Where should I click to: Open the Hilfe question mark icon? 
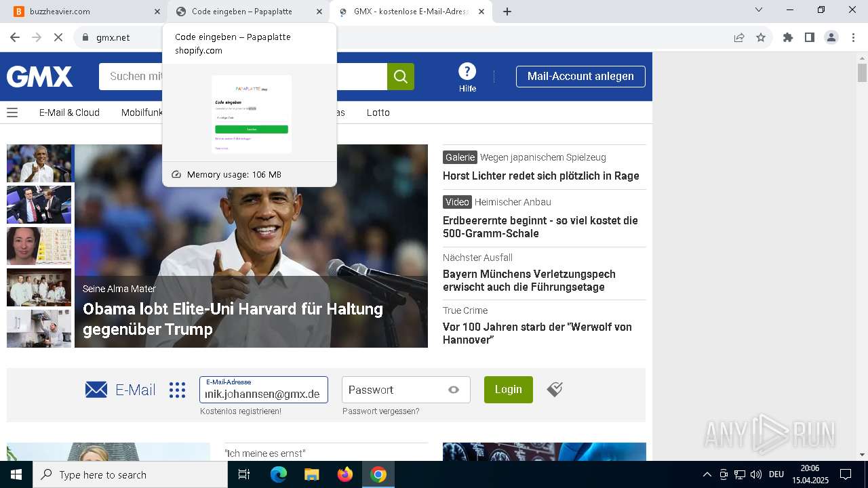click(467, 71)
